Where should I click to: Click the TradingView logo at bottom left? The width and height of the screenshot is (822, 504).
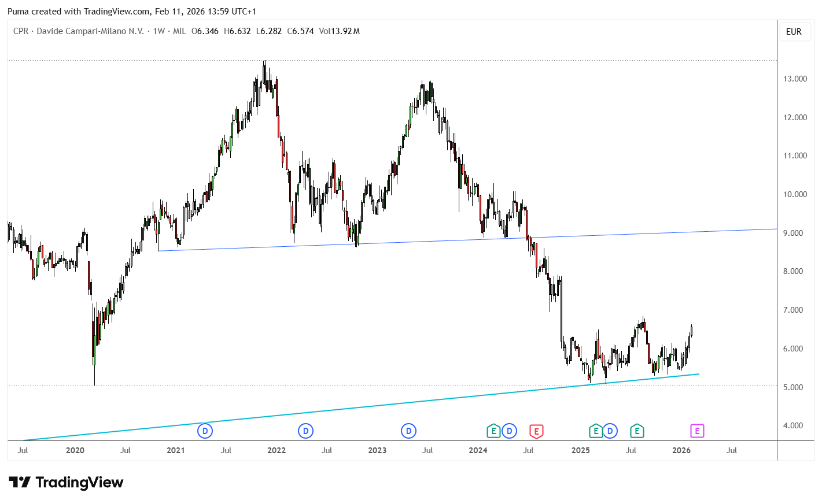click(66, 482)
